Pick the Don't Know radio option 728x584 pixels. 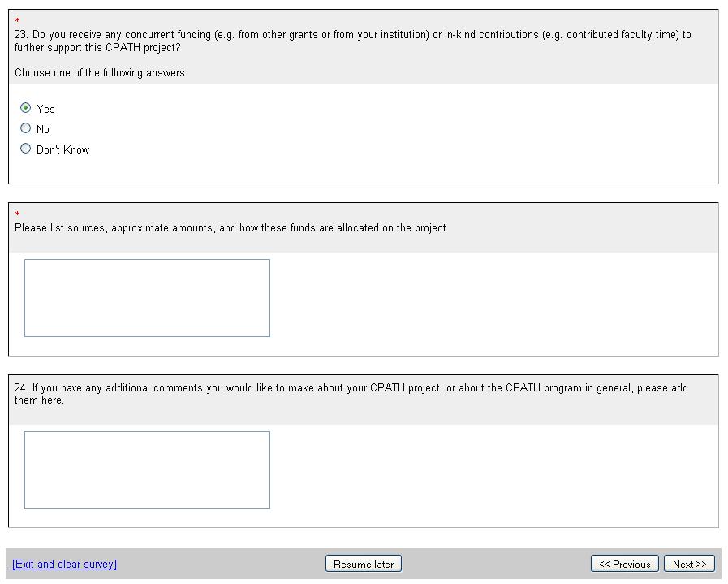26,149
